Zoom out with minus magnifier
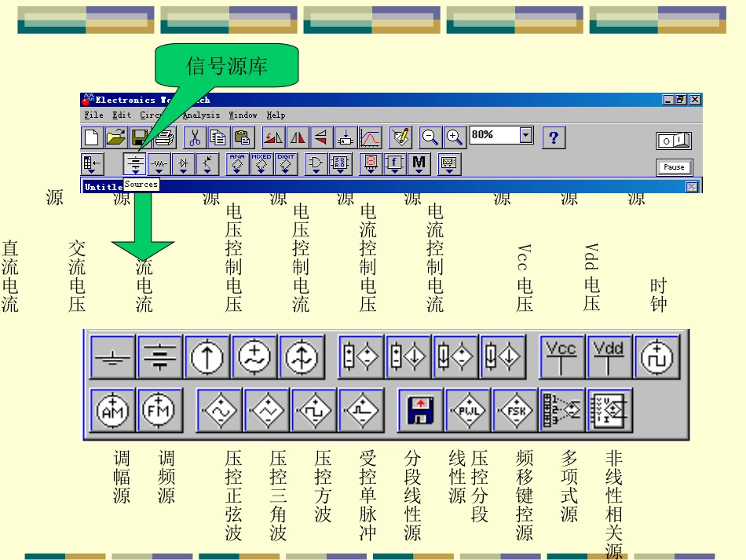This screenshot has height=560, width=746. pyautogui.click(x=430, y=138)
